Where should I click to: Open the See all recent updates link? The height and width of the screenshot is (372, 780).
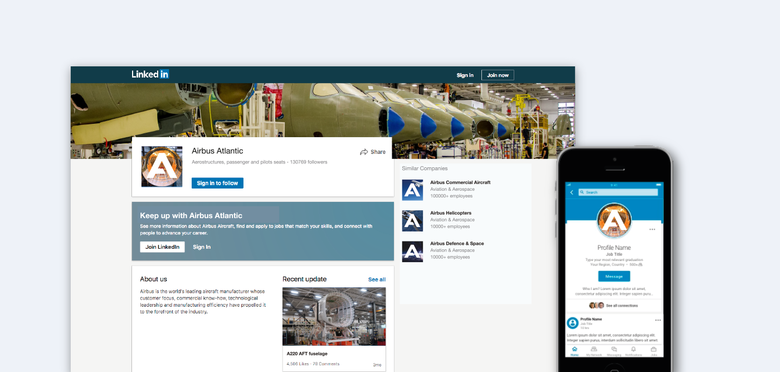[377, 279]
